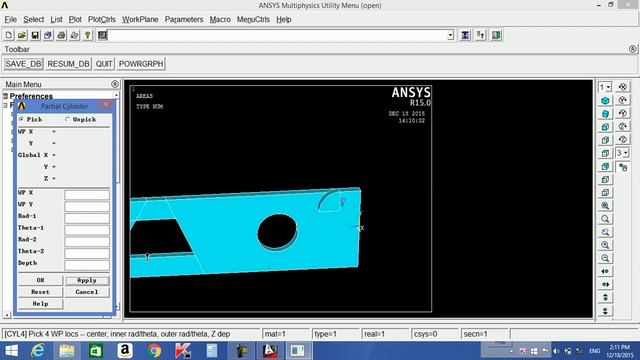Click the ANSYS Help question icon
640x360 pixels.
click(x=87, y=35)
